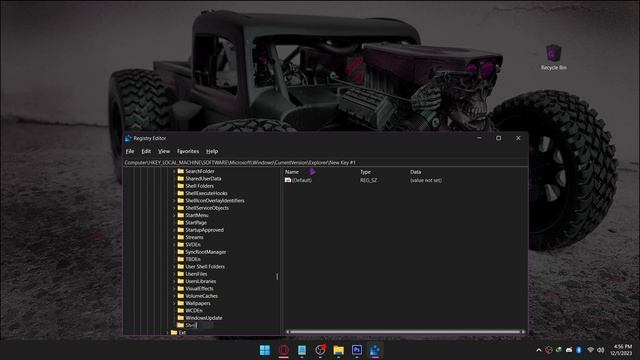
Task: Expand the VolumeCaches key
Action: click(174, 296)
